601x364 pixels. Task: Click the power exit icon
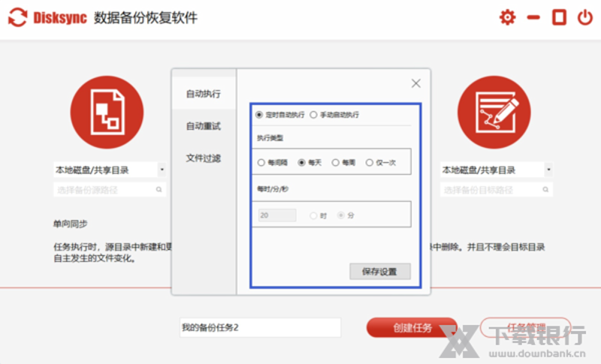pos(585,17)
